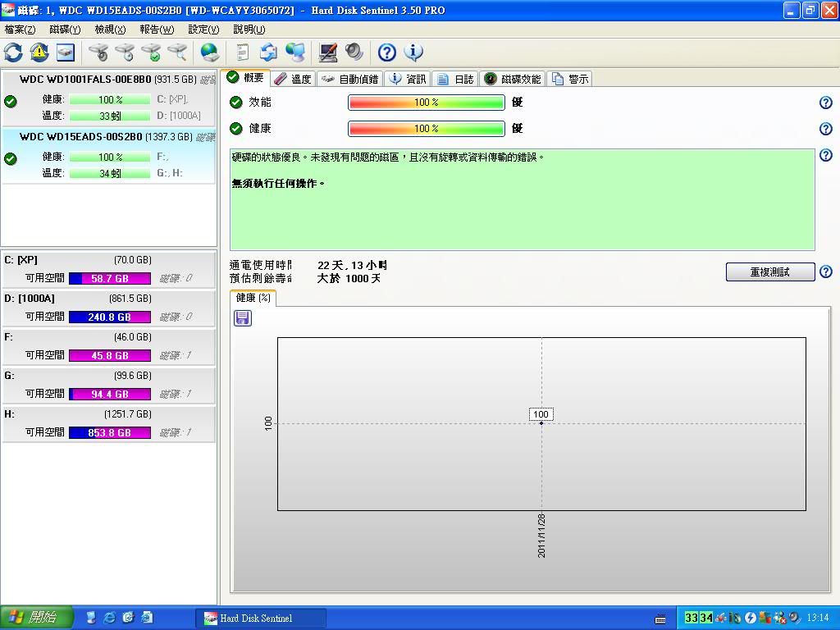Click the report document toolbar icon
Image resolution: width=840 pixels, height=630 pixels.
coord(242,52)
